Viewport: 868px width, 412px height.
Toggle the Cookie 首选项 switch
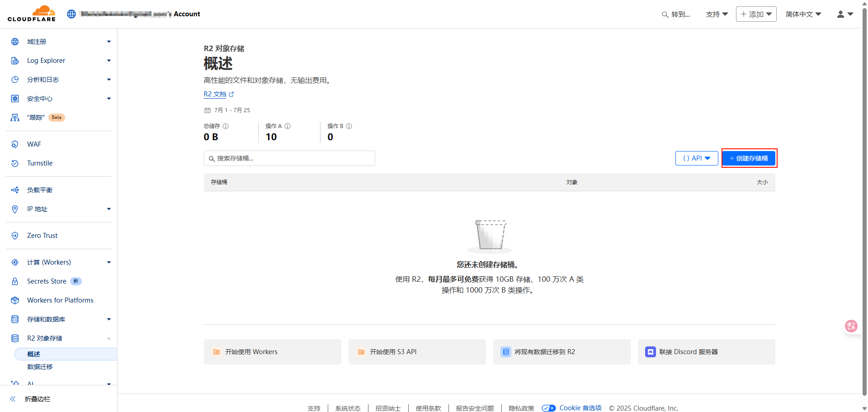[x=549, y=408]
